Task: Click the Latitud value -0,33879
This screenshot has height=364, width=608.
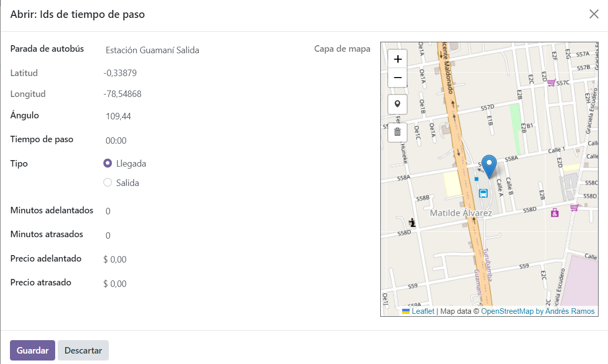Action: point(120,73)
